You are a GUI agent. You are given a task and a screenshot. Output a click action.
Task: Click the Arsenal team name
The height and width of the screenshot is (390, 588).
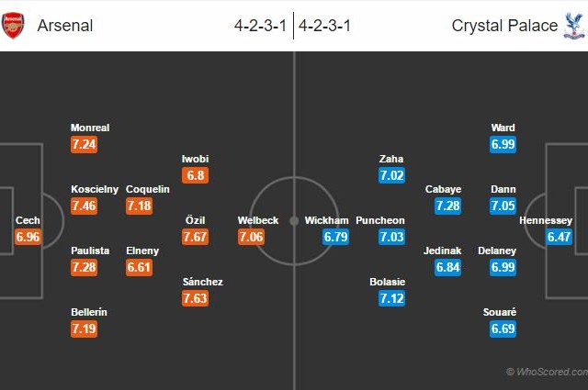[65, 26]
